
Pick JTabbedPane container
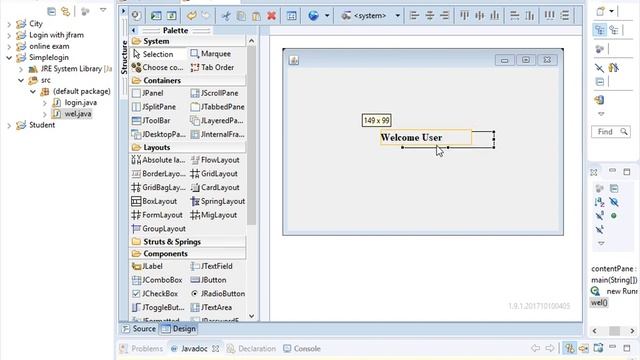point(218,107)
